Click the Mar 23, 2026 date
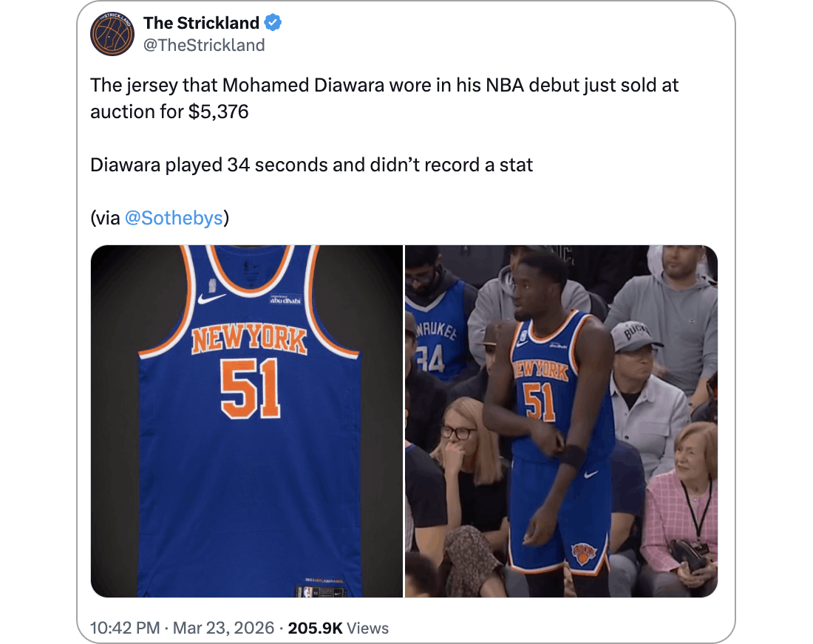This screenshot has height=644, width=813. click(x=223, y=628)
